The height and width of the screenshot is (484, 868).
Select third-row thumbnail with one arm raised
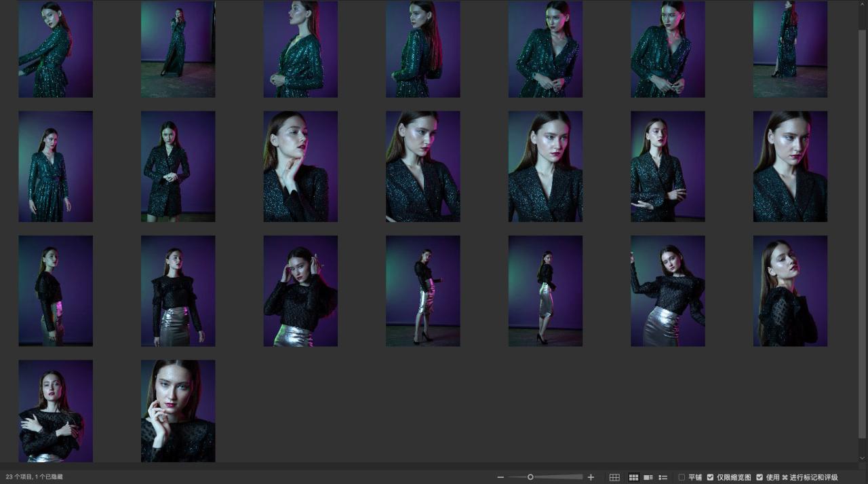667,291
